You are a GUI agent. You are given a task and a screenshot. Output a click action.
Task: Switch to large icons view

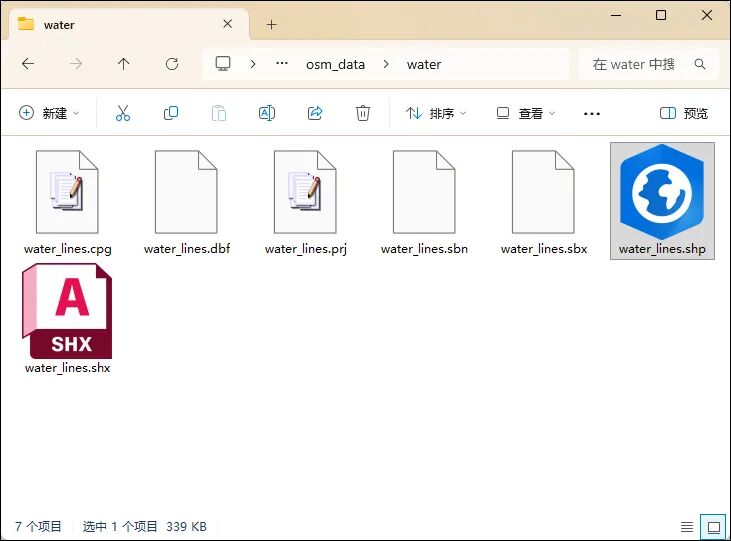coord(714,527)
